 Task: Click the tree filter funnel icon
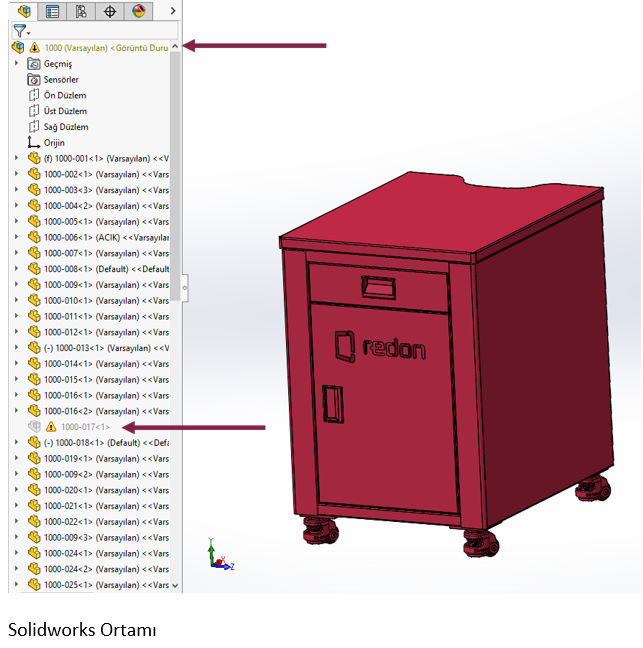19,31
